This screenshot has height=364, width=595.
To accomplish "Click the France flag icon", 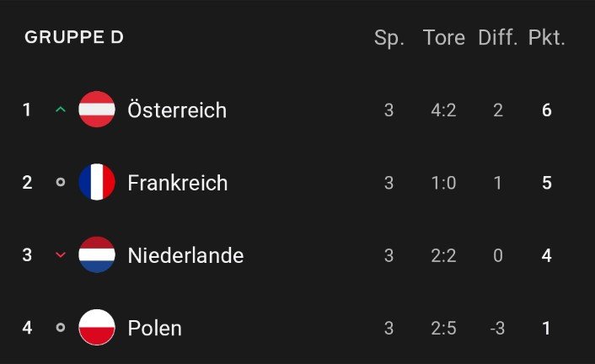I will [97, 182].
